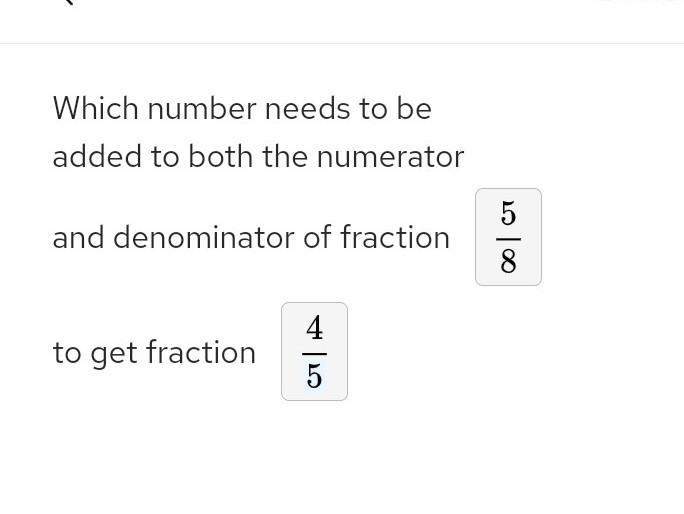
Task: Click the word "denominator" in the question
Action: pos(204,237)
